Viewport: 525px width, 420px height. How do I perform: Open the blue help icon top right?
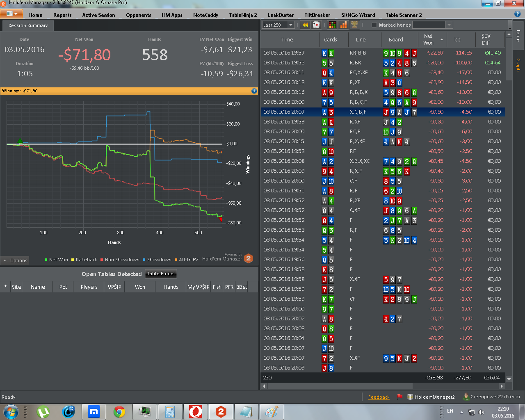pyautogui.click(x=517, y=14)
